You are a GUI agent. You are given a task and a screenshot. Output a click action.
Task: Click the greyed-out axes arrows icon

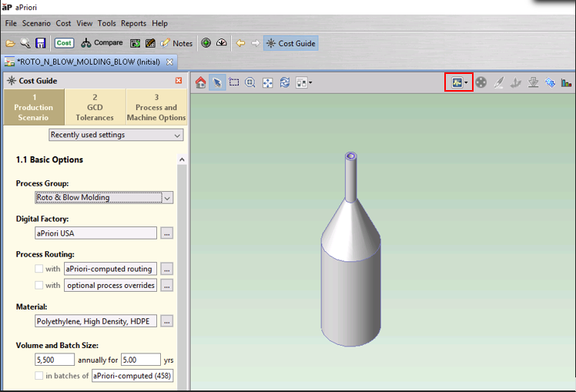click(516, 83)
